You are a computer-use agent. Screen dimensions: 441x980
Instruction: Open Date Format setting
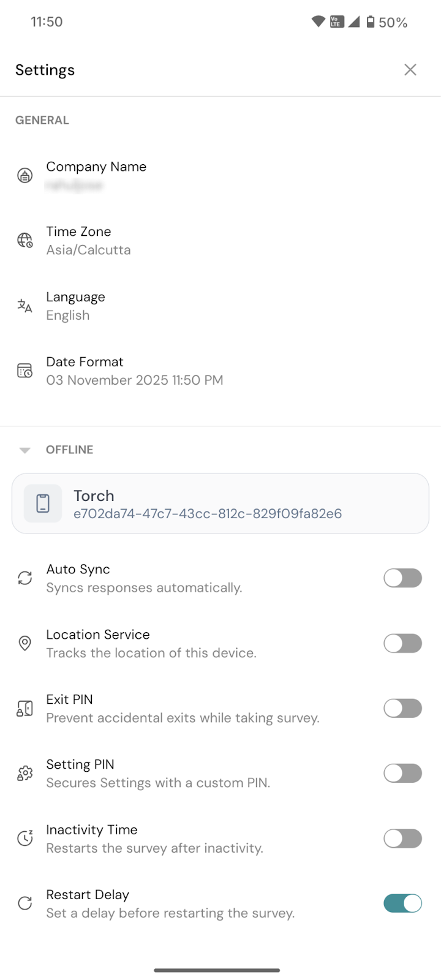(135, 371)
